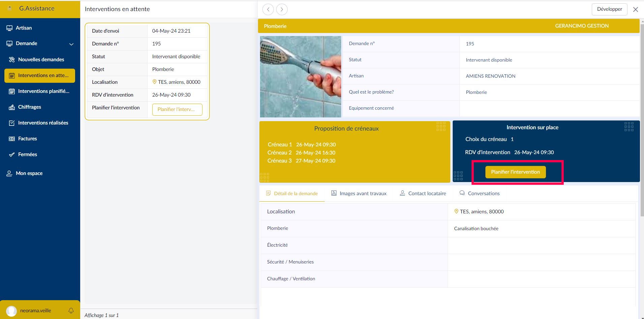Go to previous record arrow
The width and height of the screenshot is (644, 319).
[268, 9]
